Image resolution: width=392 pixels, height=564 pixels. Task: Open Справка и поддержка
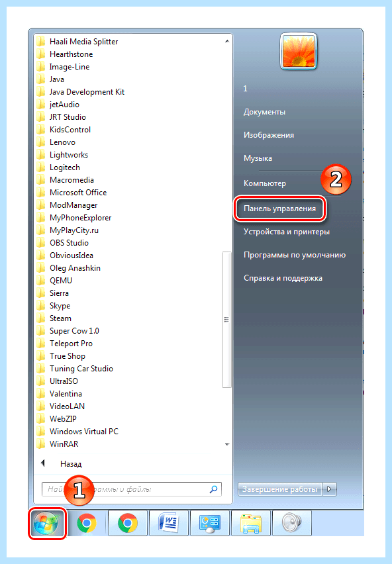tap(283, 278)
